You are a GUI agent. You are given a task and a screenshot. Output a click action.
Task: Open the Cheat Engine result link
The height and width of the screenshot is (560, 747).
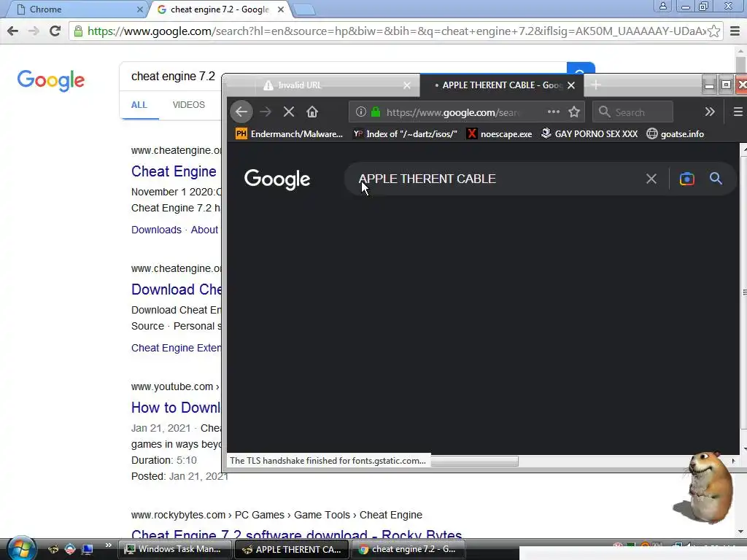point(174,171)
